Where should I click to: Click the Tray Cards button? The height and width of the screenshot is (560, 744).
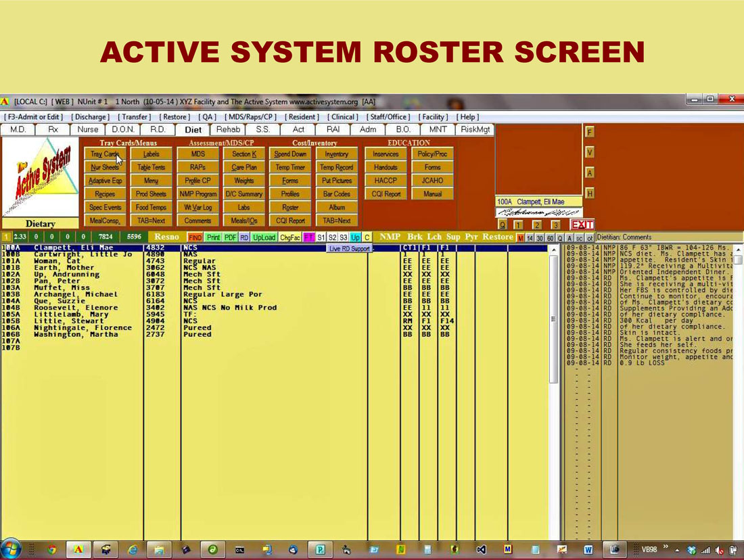pos(105,154)
